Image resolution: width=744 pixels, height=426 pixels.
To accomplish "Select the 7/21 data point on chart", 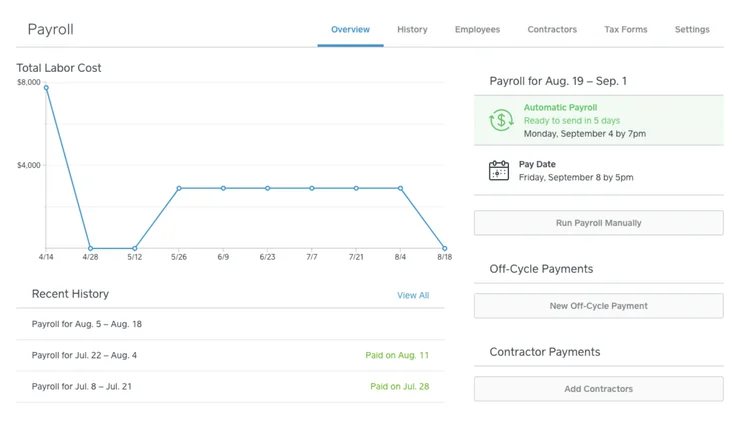I will (x=356, y=188).
